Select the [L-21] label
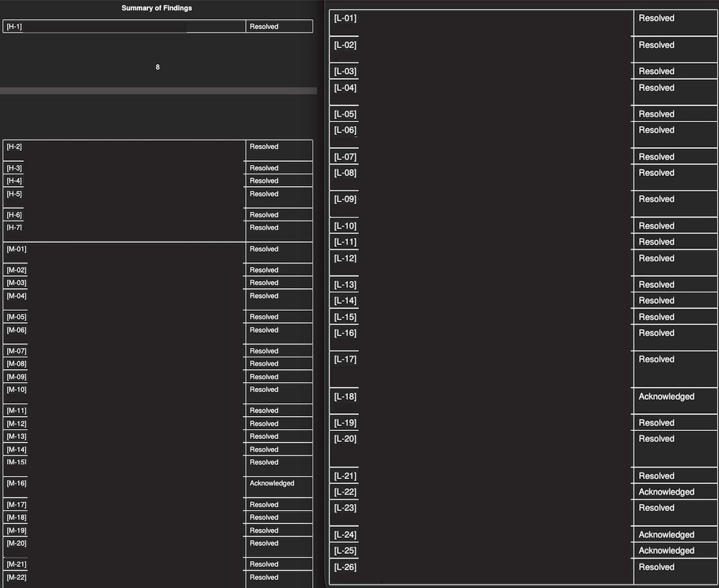Viewport: 719px width, 588px height. pos(345,476)
